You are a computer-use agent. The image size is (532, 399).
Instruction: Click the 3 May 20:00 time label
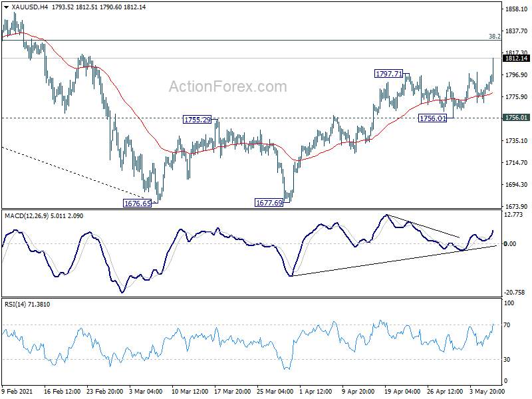tap(487, 391)
